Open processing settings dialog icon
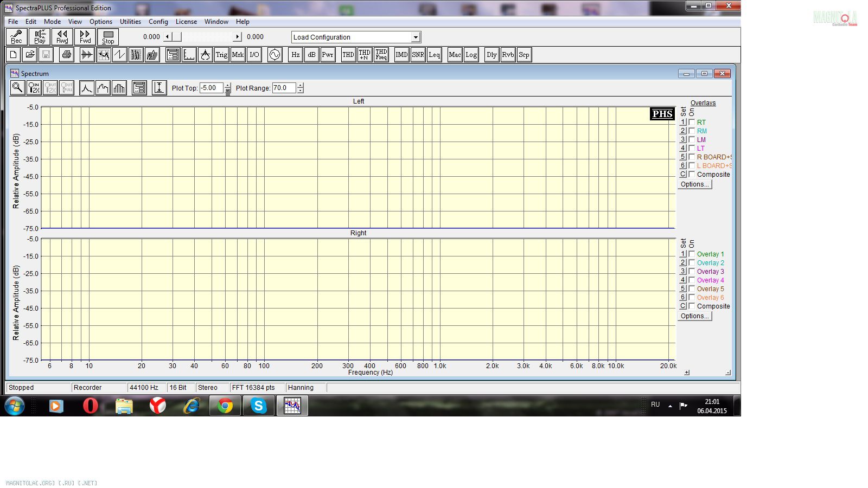This screenshot has height=488, width=868. [x=173, y=55]
